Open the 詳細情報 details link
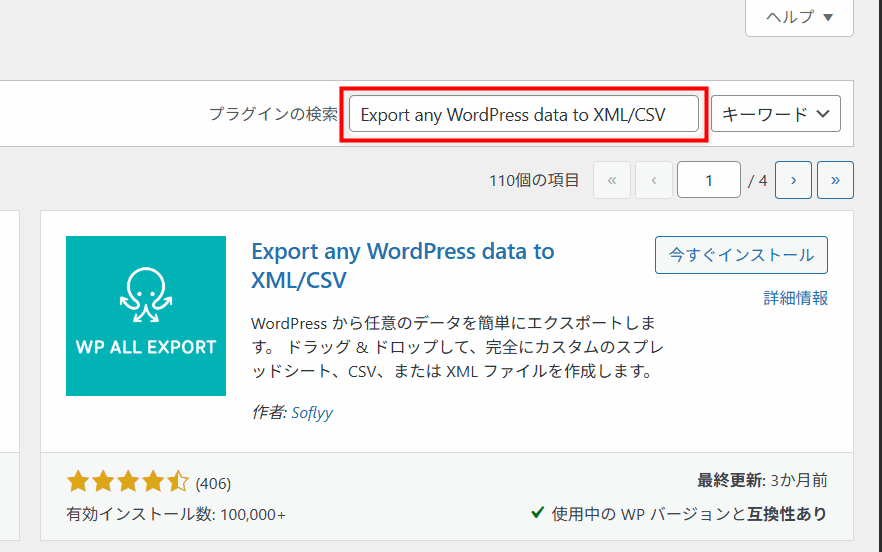This screenshot has height=552, width=882. [795, 298]
